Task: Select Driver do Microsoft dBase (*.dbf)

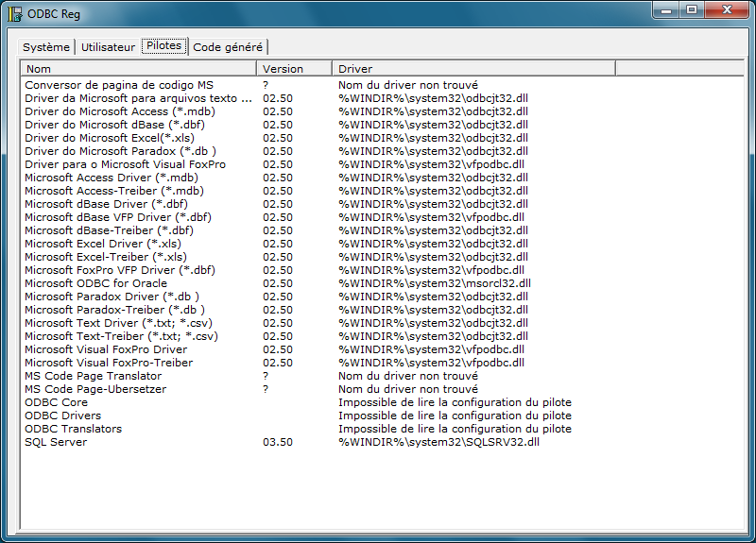Action: [x=109, y=125]
